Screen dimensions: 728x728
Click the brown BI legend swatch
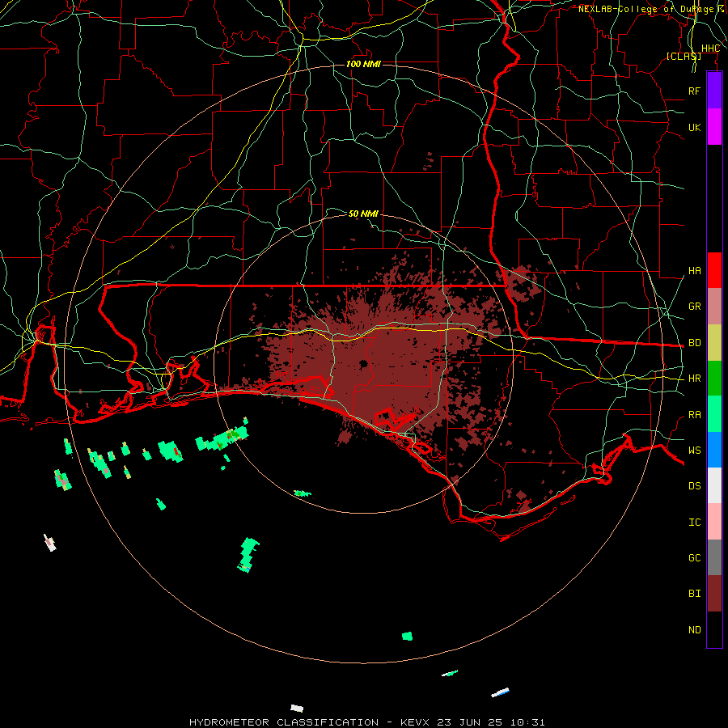(x=714, y=594)
